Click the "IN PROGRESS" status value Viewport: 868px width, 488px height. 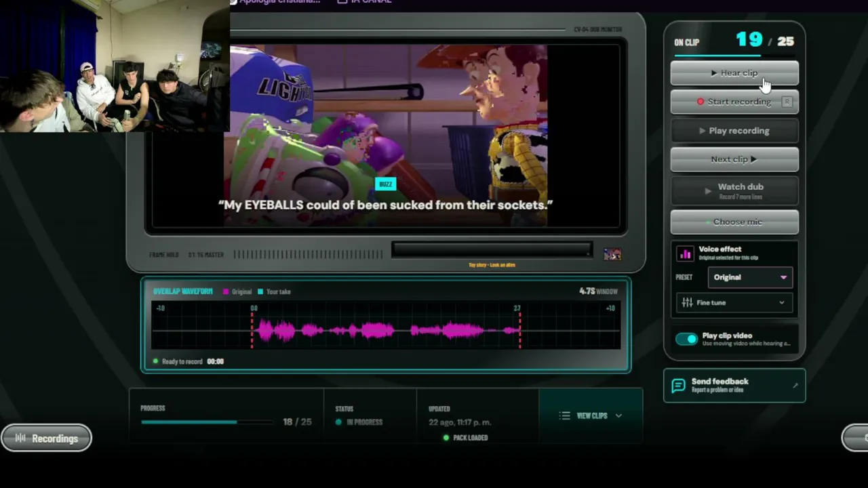point(365,422)
